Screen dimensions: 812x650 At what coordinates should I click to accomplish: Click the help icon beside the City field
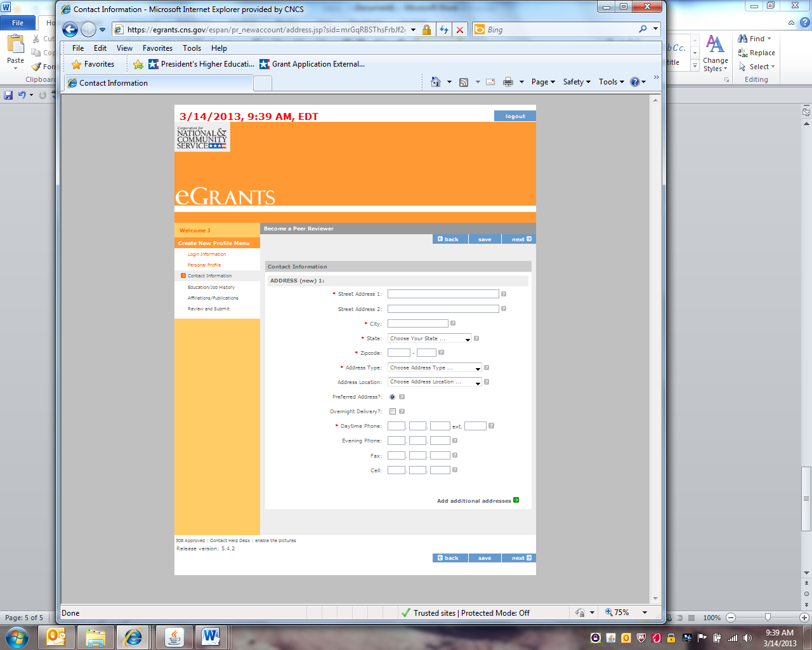pos(453,323)
